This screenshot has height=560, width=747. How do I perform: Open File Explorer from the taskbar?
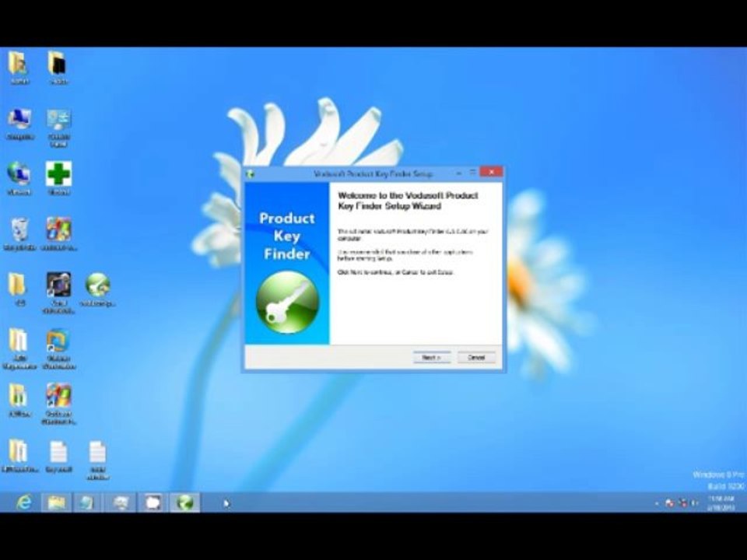click(56, 502)
